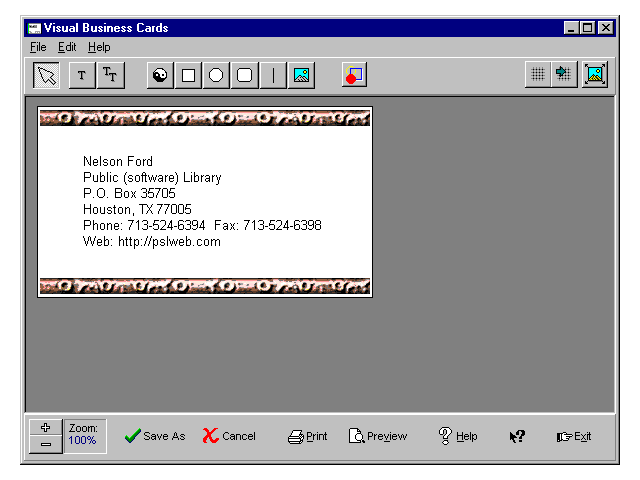Click the Web address text on card
Viewport: 640px width, 480px height.
tap(152, 242)
